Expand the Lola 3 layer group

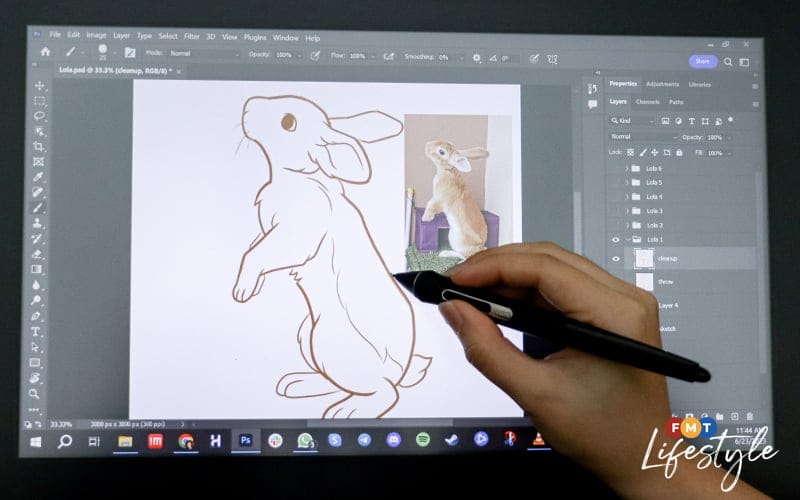click(627, 211)
